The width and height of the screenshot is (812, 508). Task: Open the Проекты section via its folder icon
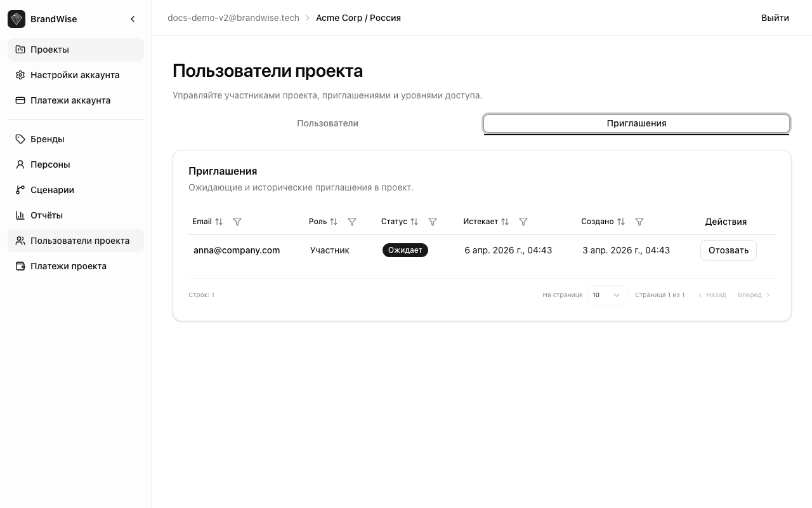20,49
